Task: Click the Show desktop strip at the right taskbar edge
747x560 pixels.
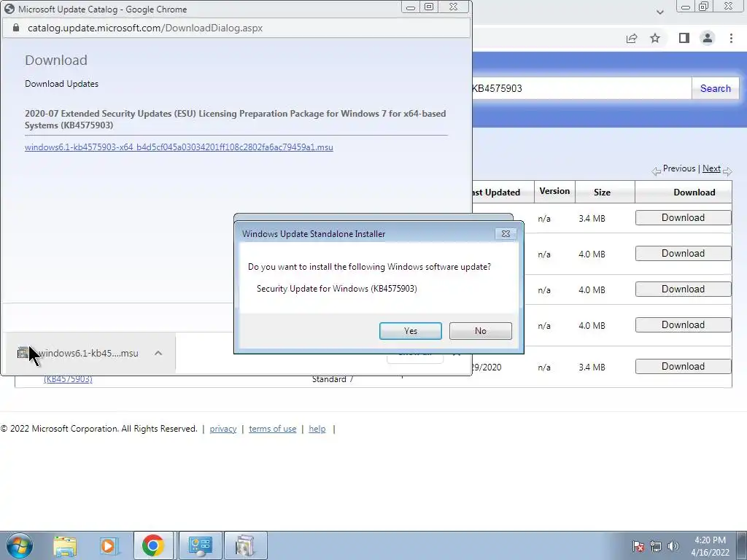Action: (742, 545)
